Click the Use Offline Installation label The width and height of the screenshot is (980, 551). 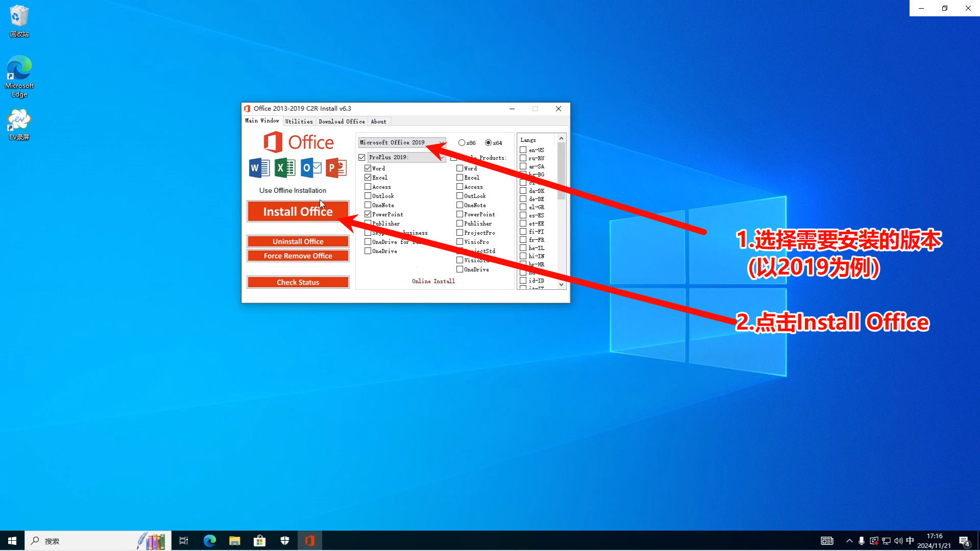[x=292, y=190]
